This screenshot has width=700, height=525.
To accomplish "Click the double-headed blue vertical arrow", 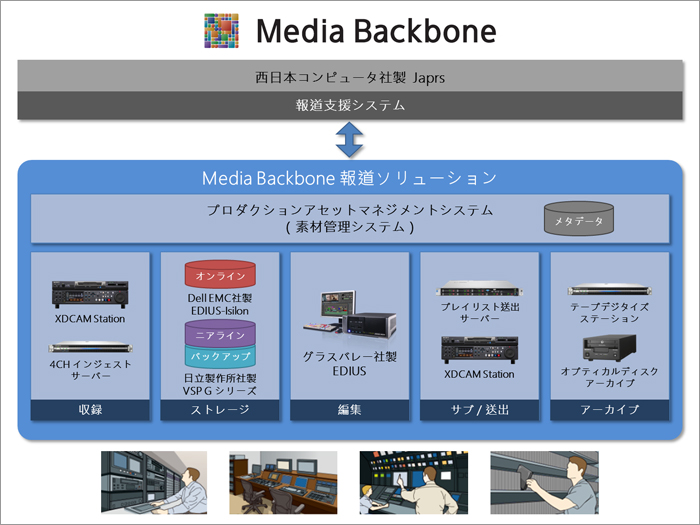I will coord(349,139).
